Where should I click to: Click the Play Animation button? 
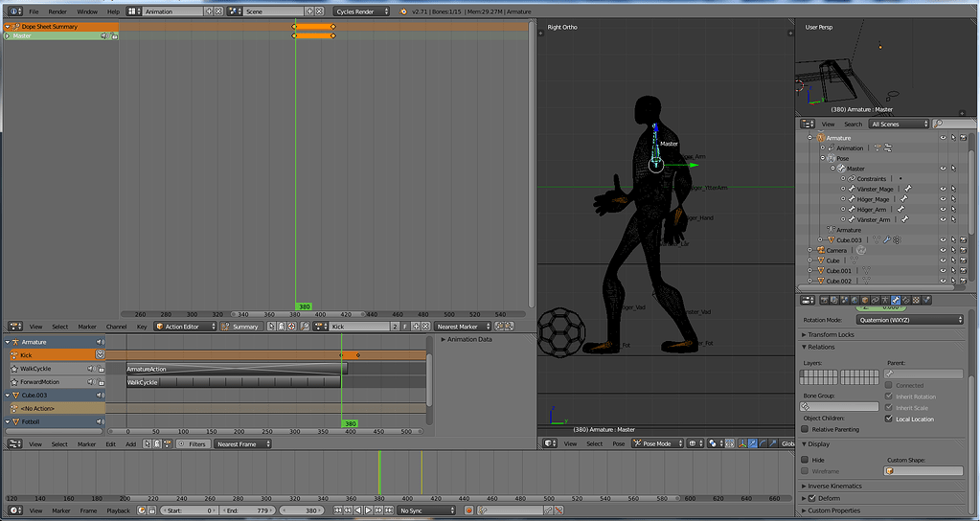pyautogui.click(x=368, y=510)
